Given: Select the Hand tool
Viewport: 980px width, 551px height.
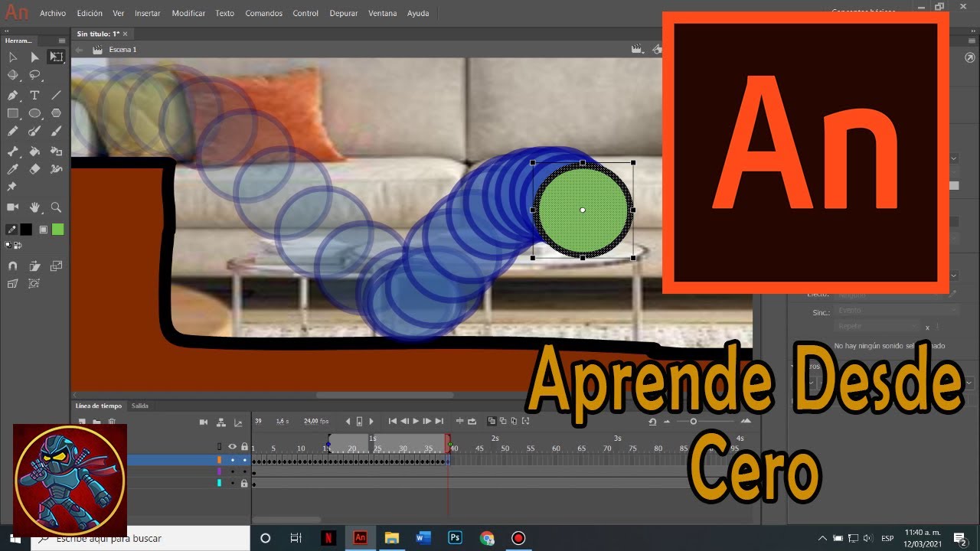Looking at the screenshot, I should click(x=34, y=207).
